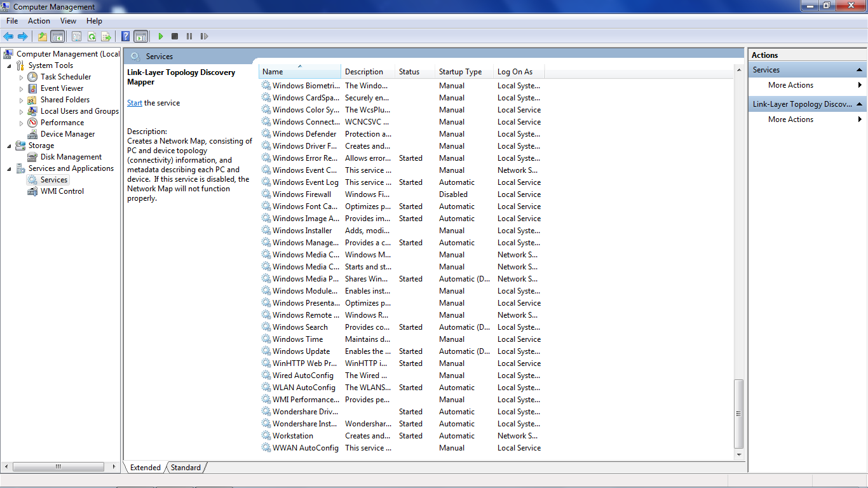The width and height of the screenshot is (868, 488).
Task: Click the Up one level folder icon
Action: click(43, 36)
